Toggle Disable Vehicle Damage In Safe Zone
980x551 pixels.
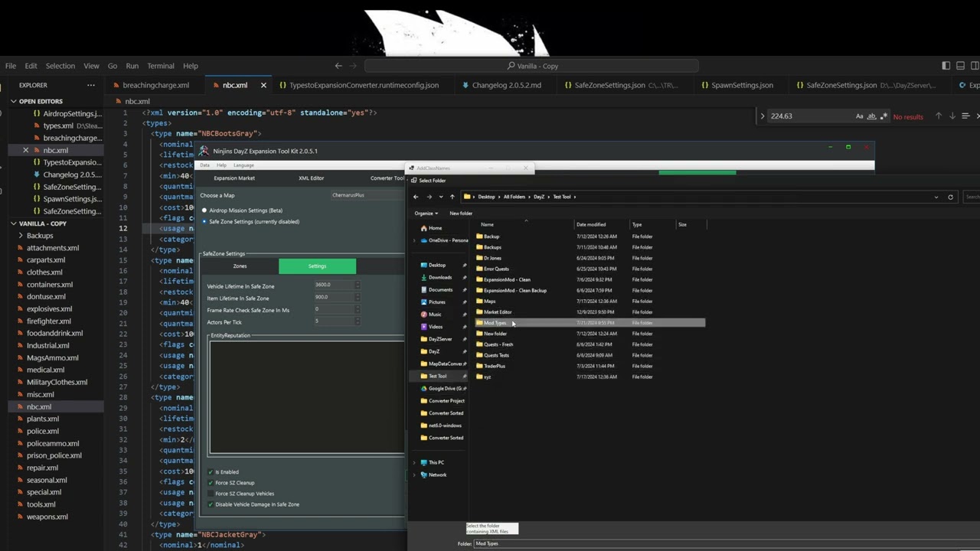[x=211, y=504]
